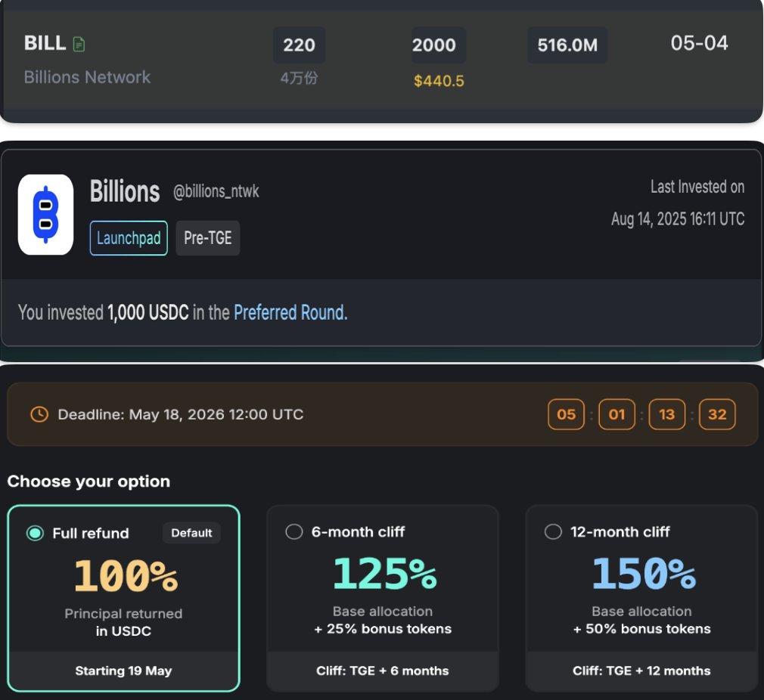Select the 6-month cliff radio button
This screenshot has height=700, width=764.
coord(293,531)
